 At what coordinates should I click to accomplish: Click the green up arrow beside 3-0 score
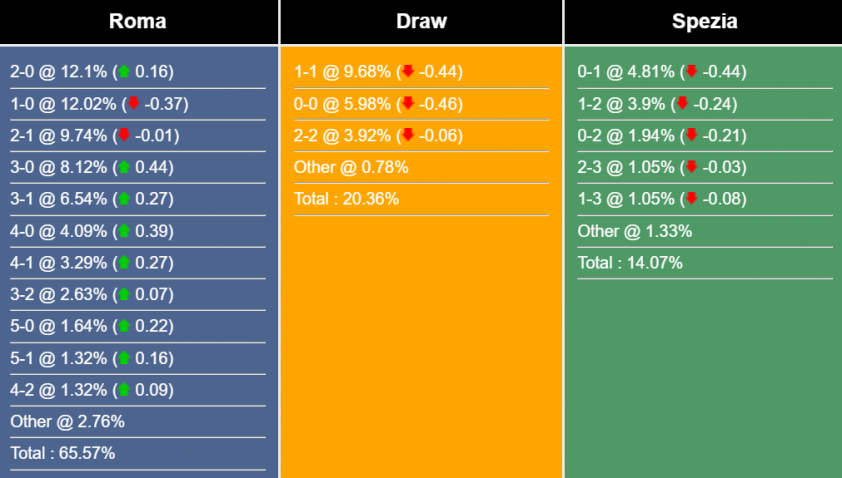click(123, 167)
